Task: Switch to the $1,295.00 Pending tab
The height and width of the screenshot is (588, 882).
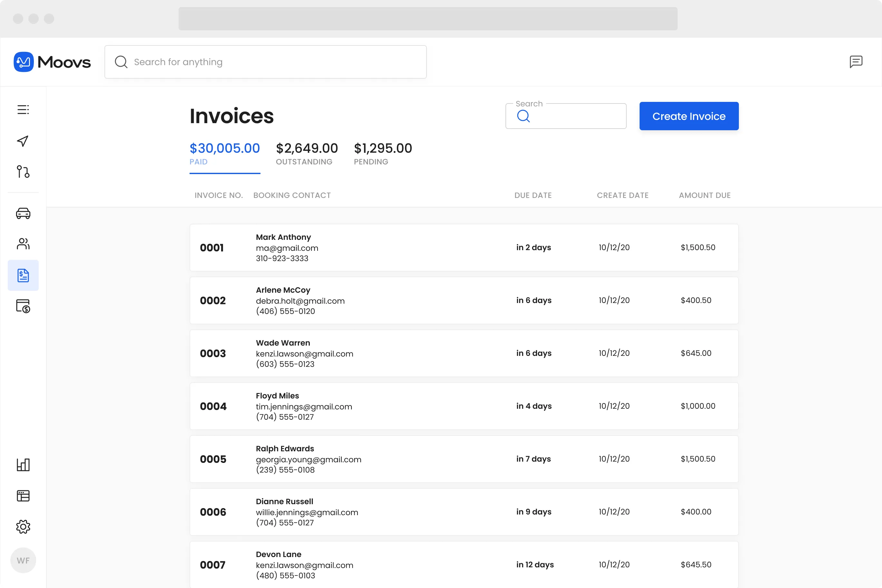Action: click(383, 154)
